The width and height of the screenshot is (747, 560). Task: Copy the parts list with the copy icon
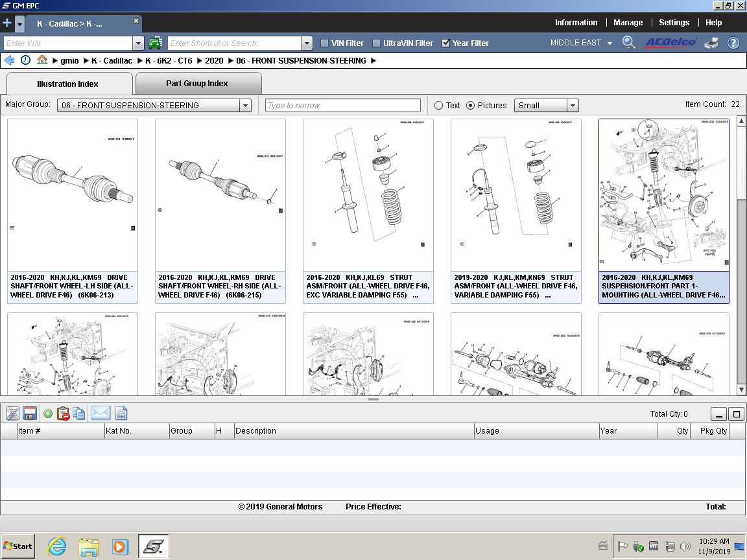tap(78, 413)
